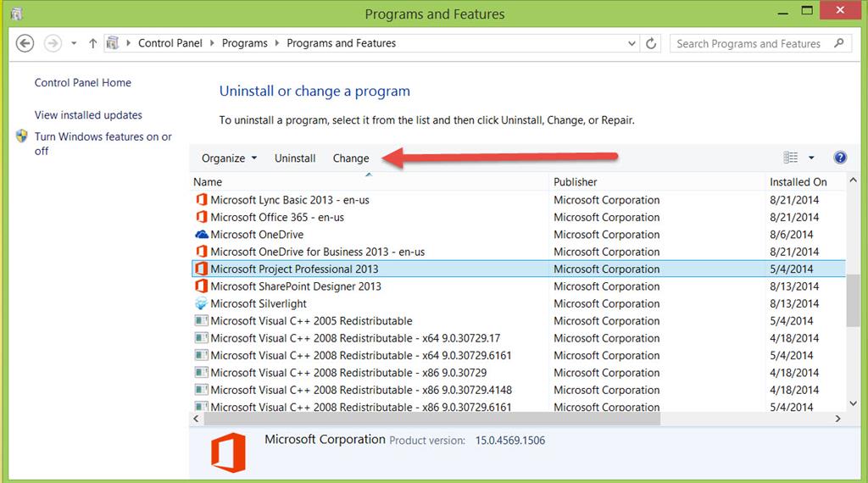Viewport: 868px width, 483px height.
Task: Select the Visual C++ 2008 x64 9.0.30729.6161 icon
Action: pyautogui.click(x=202, y=355)
